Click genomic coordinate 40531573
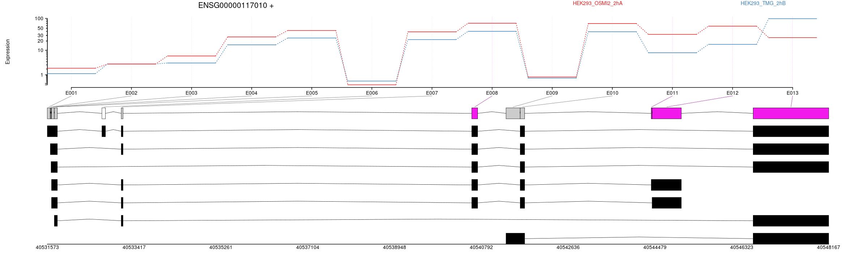The width and height of the screenshot is (868, 253). pos(47,248)
